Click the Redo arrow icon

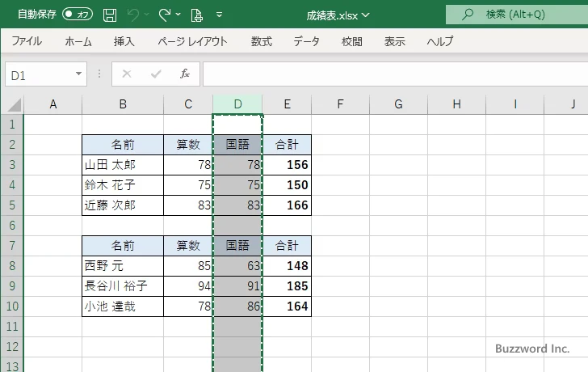[x=165, y=15]
